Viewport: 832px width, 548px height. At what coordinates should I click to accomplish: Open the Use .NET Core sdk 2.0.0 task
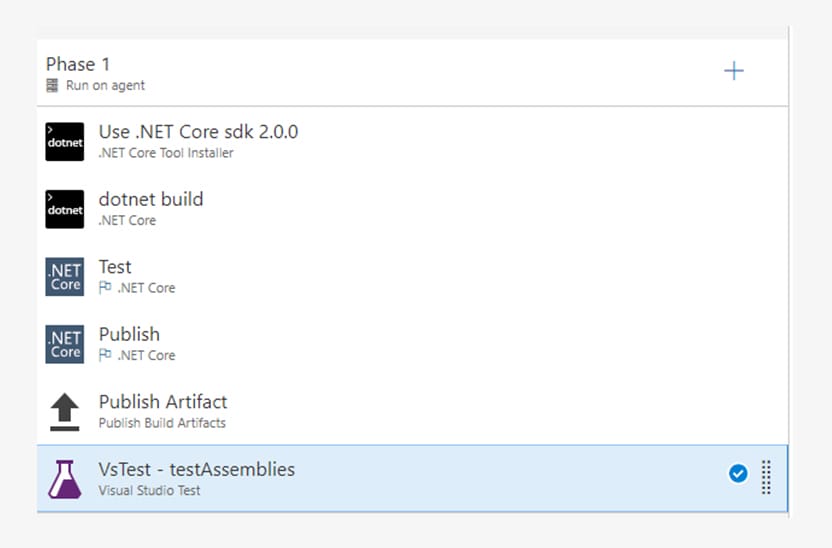point(412,142)
